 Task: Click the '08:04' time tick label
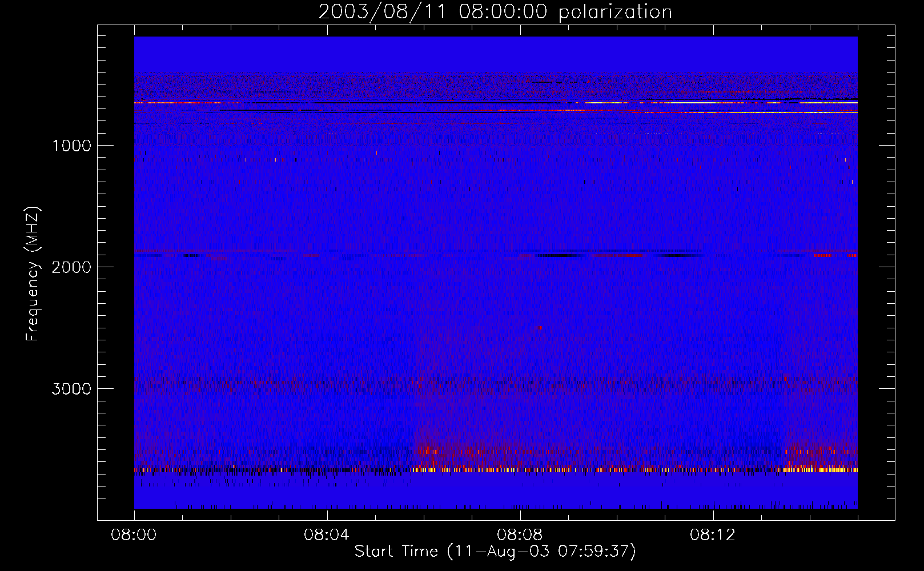tap(327, 535)
